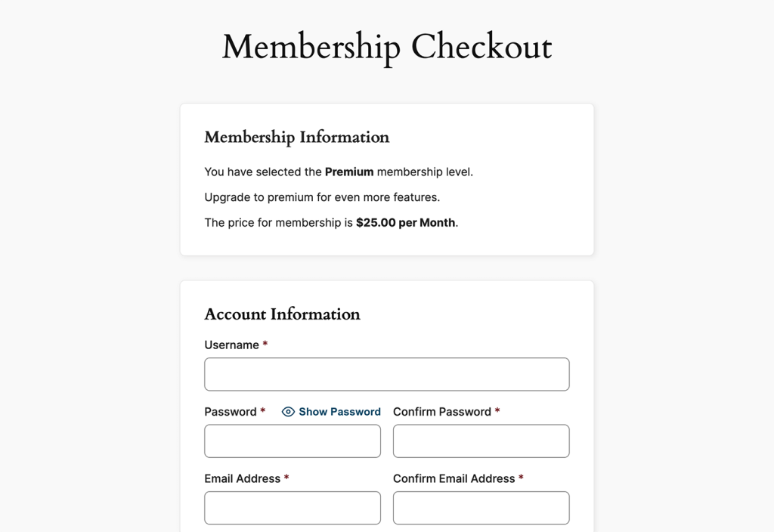The height and width of the screenshot is (532, 774).
Task: Select the Confirm Email Address field
Action: (481, 508)
